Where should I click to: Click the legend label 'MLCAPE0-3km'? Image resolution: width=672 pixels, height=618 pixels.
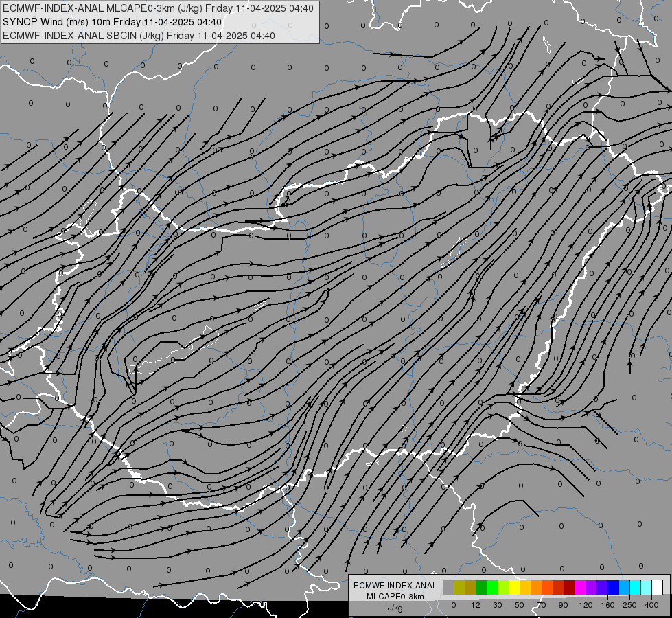click(x=395, y=597)
